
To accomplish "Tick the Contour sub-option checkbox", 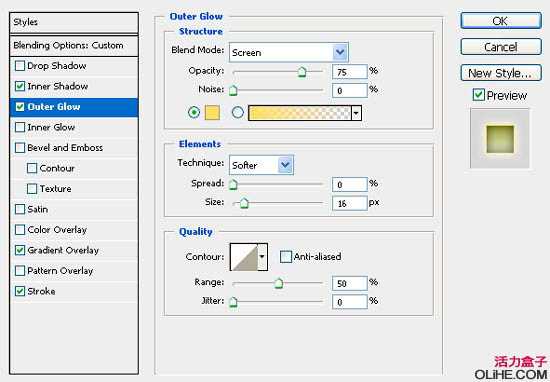I will click(x=32, y=168).
